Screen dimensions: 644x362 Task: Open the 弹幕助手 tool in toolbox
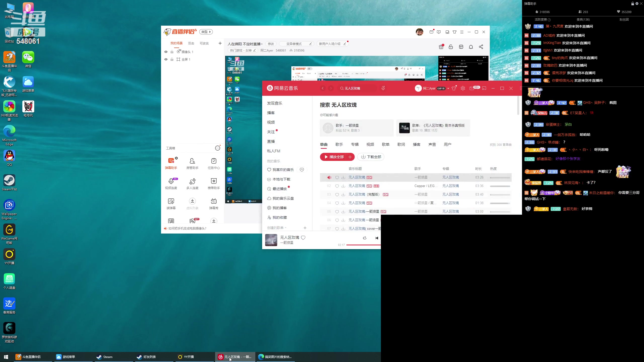tap(171, 163)
